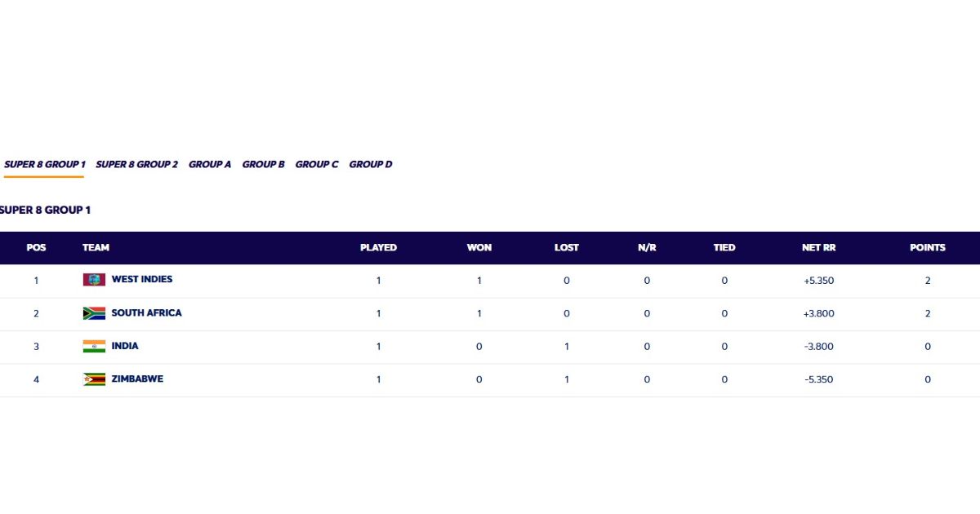The height and width of the screenshot is (514, 980).
Task: Open the Group A tab
Action: (210, 164)
